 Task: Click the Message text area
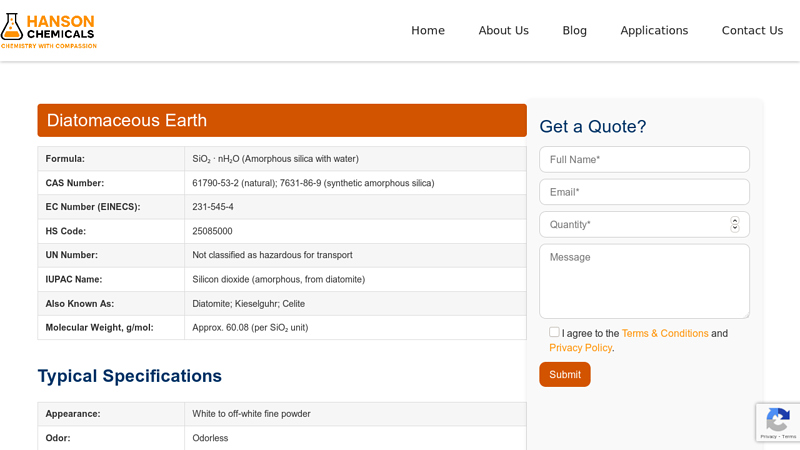pyautogui.click(x=644, y=281)
